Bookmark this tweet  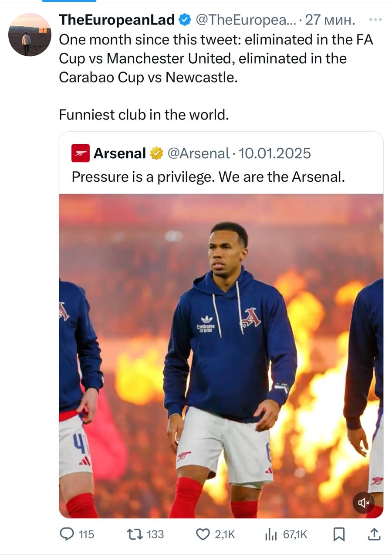coord(338,534)
